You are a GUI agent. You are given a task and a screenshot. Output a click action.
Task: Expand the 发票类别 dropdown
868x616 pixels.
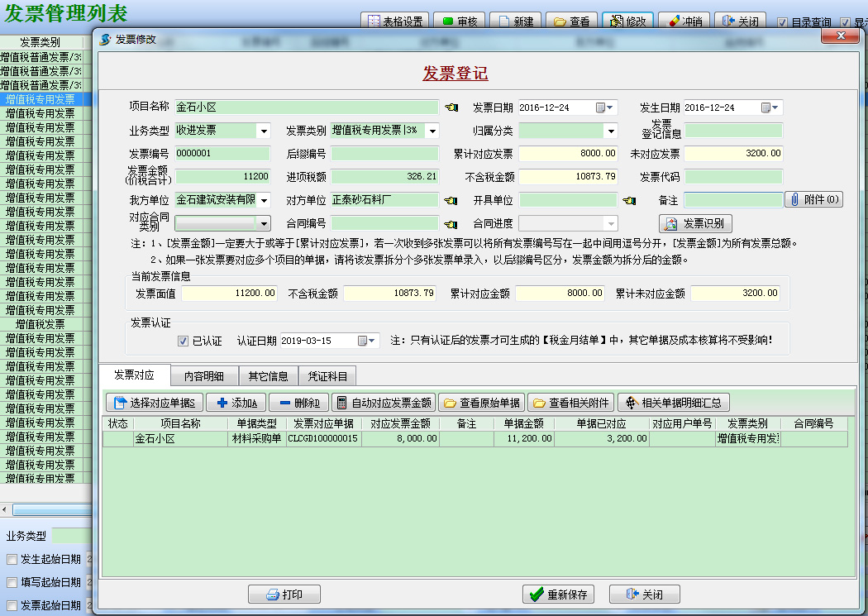click(433, 131)
